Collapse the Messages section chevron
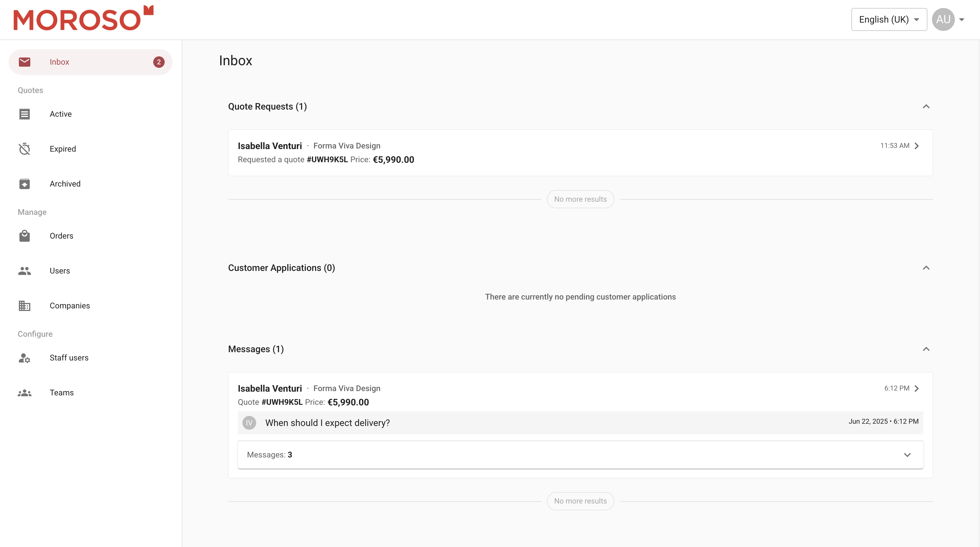Screen dimensions: 980x547 tap(926, 349)
